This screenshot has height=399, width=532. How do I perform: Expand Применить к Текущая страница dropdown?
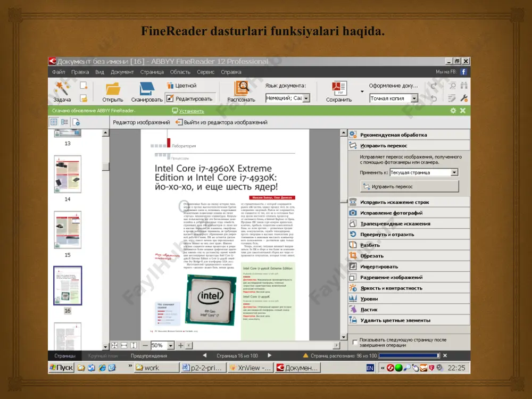coord(454,172)
